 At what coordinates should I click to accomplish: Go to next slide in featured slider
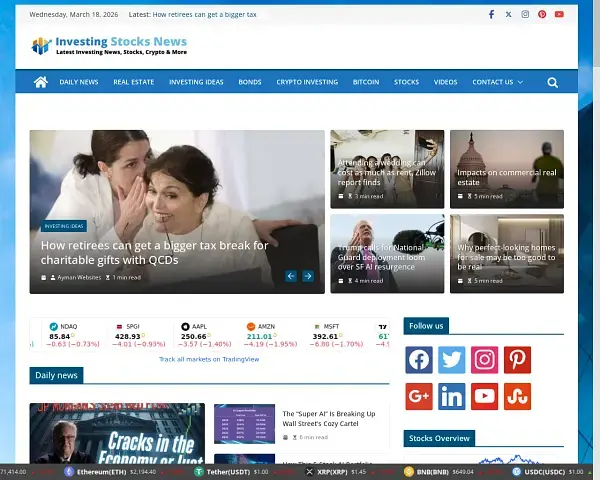point(308,276)
